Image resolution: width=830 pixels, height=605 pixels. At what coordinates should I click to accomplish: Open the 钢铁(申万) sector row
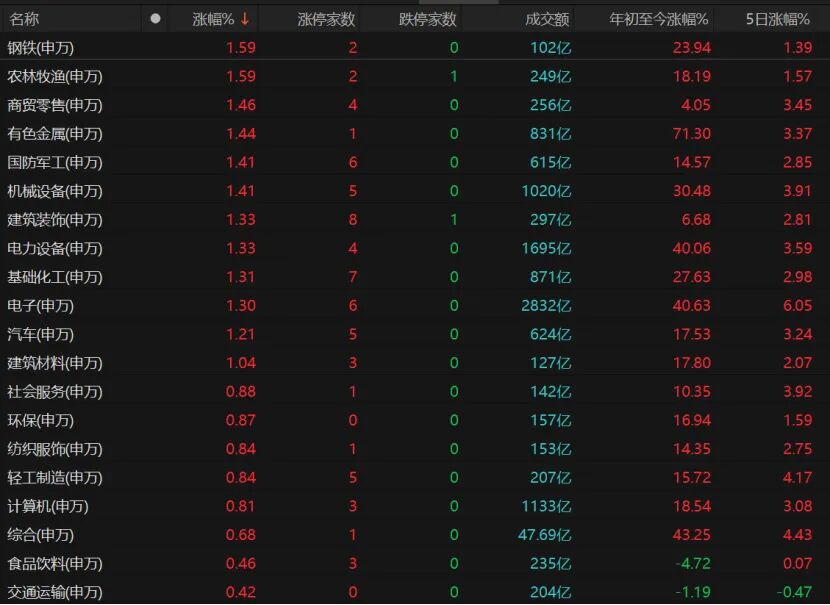coord(41,48)
